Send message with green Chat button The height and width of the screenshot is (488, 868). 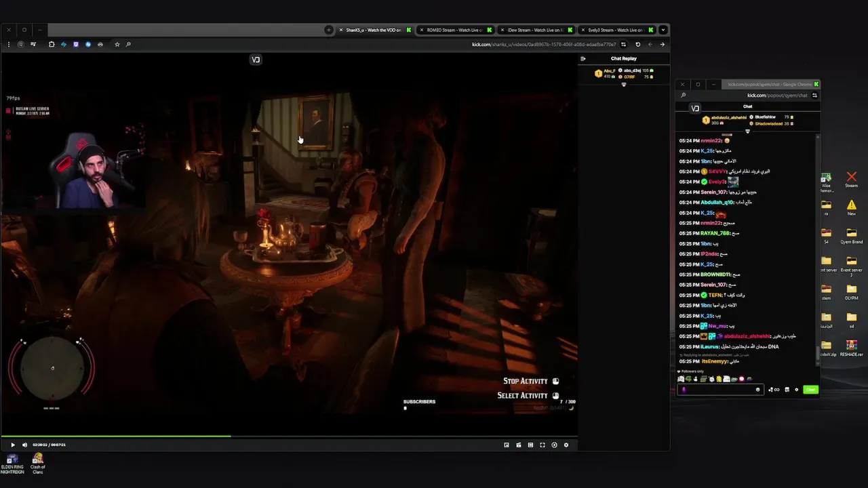click(x=810, y=390)
